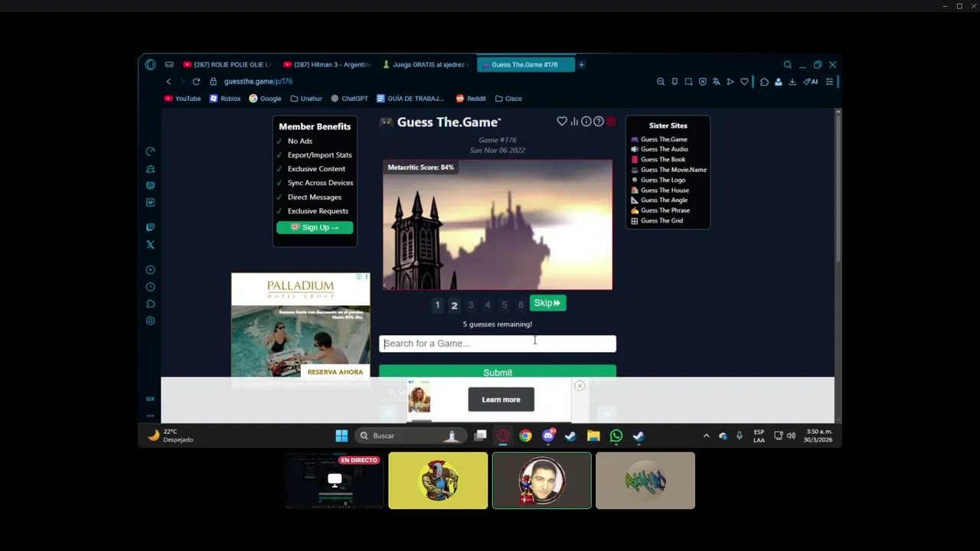Open the downloads arrow icon
Image resolution: width=980 pixels, height=551 pixels.
tap(792, 82)
